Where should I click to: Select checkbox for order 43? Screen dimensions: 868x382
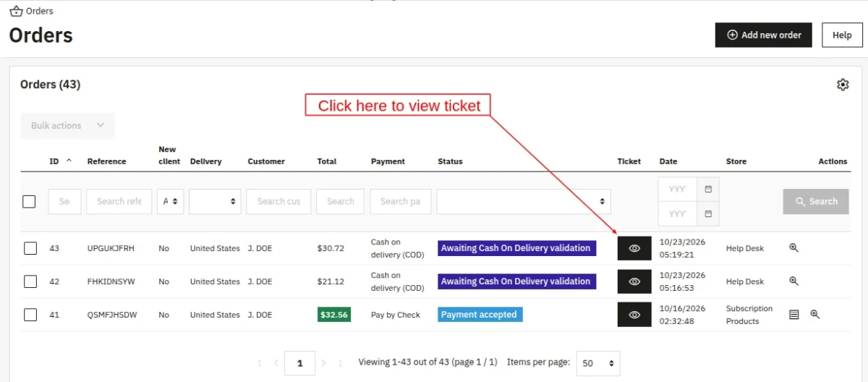(30, 248)
